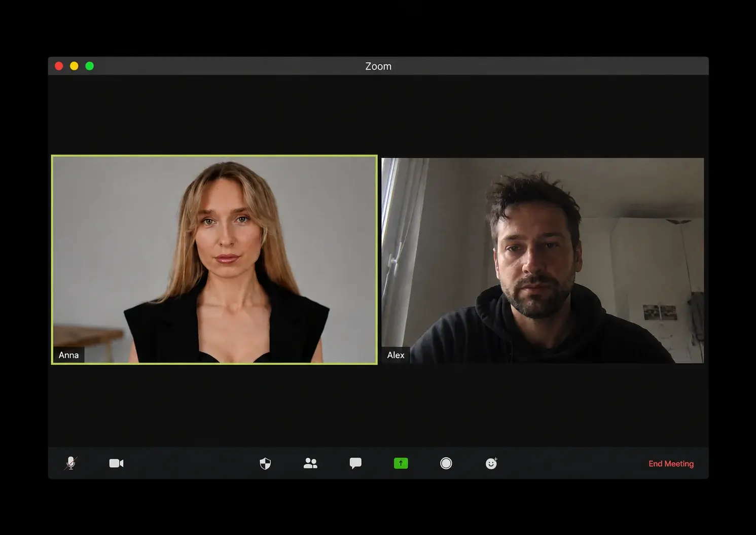Click End Meeting
Image resolution: width=756 pixels, height=535 pixels.
(x=671, y=463)
